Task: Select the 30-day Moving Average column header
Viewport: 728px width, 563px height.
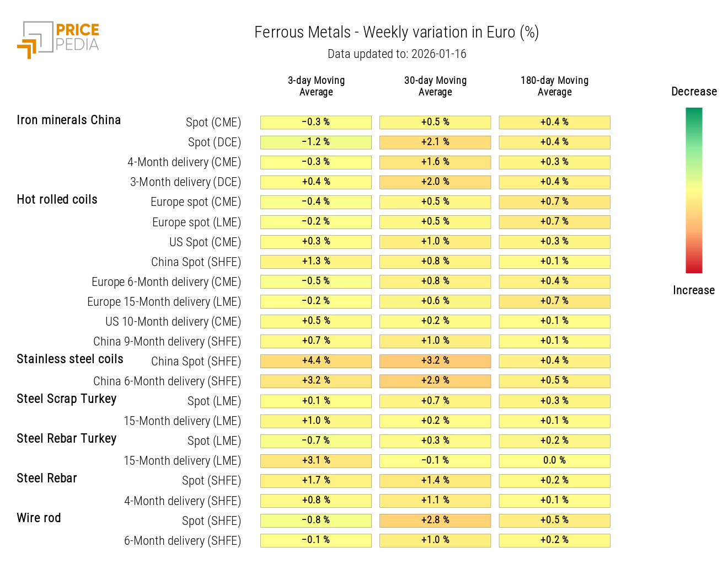Action: (435, 86)
